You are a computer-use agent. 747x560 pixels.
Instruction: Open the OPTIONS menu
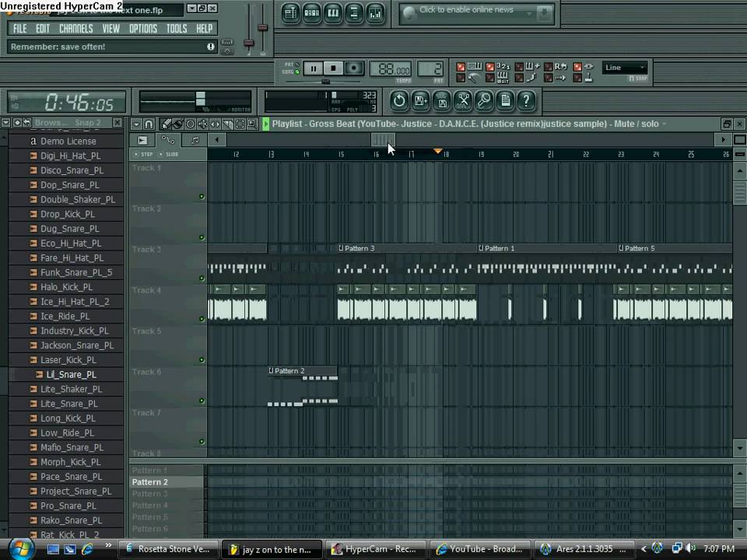[143, 29]
